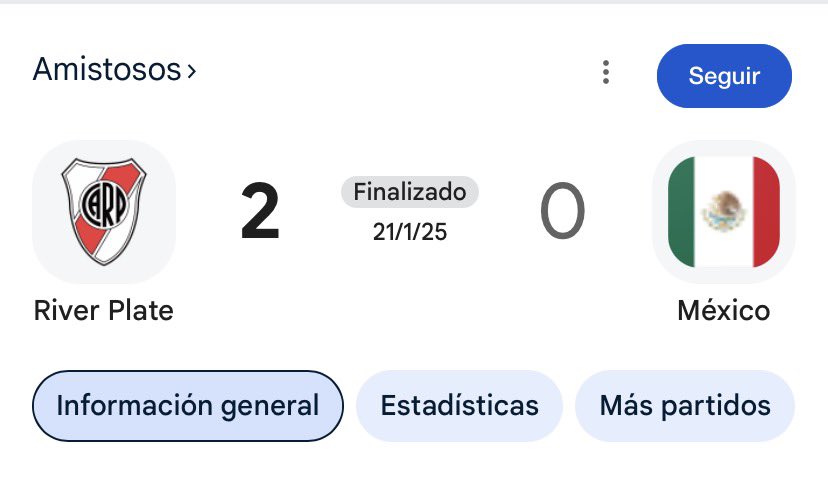Click the eagle emblem on the Mexico flag
This screenshot has width=828, height=493.
[724, 211]
